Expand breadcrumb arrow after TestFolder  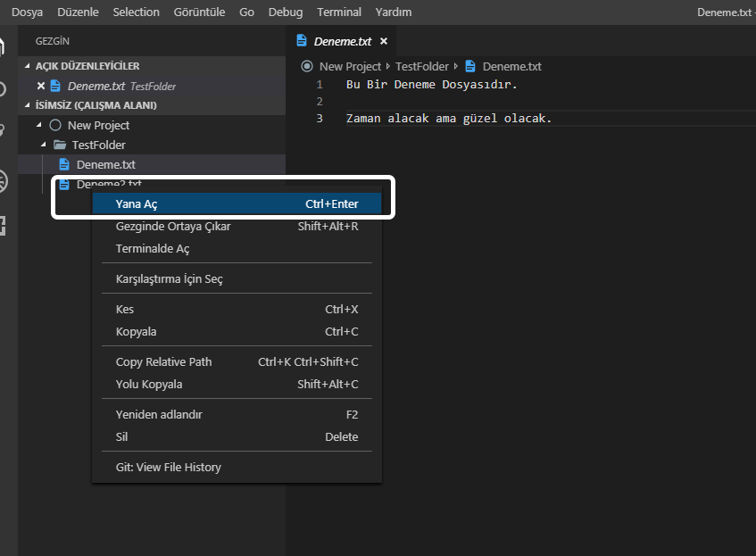[x=455, y=66]
